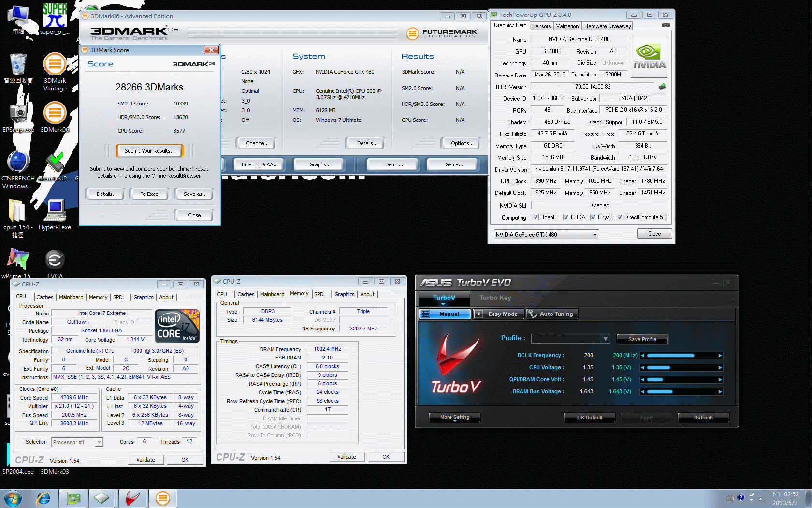The width and height of the screenshot is (812, 508).
Task: Click the DRAM Bus Voltage slider bar
Action: (681, 392)
